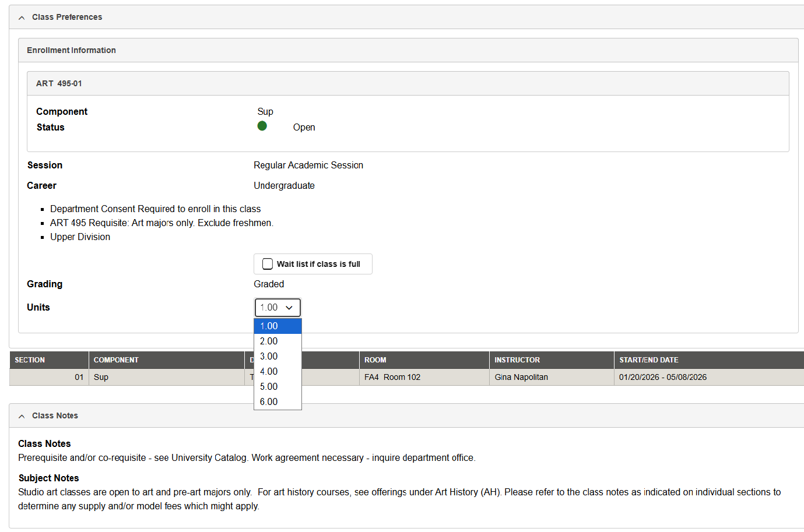Click the Enrollment Information header
804x532 pixels.
(x=71, y=50)
